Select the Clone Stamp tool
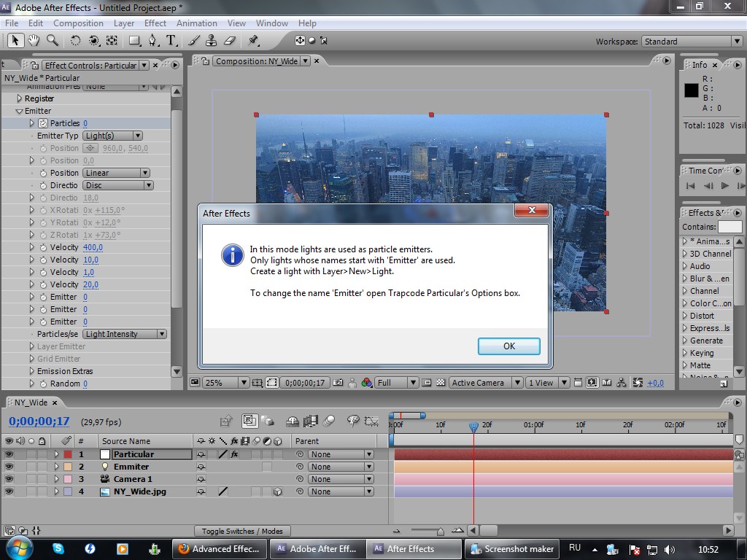This screenshot has width=747, height=560. pos(211,41)
